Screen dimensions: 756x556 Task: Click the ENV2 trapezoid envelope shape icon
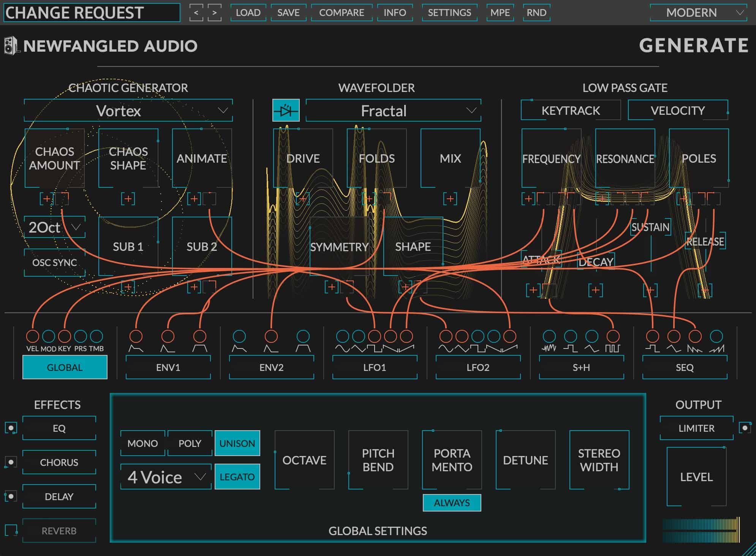(303, 348)
